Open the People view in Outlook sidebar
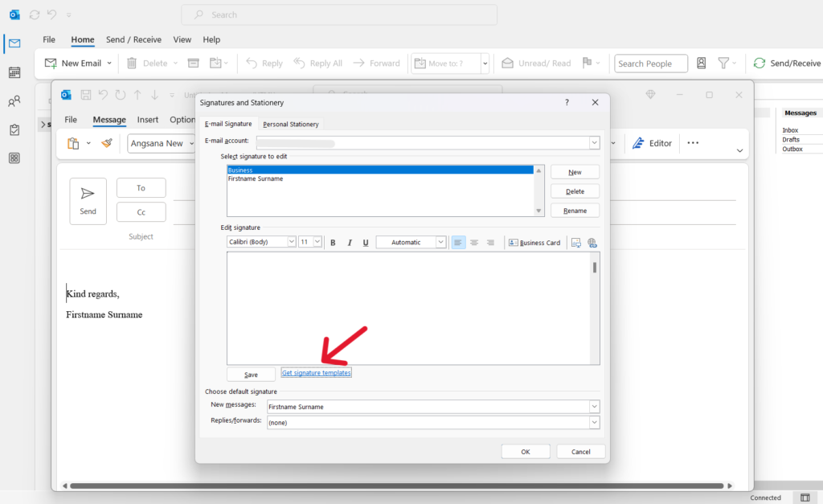This screenshot has height=504, width=823. point(14,100)
